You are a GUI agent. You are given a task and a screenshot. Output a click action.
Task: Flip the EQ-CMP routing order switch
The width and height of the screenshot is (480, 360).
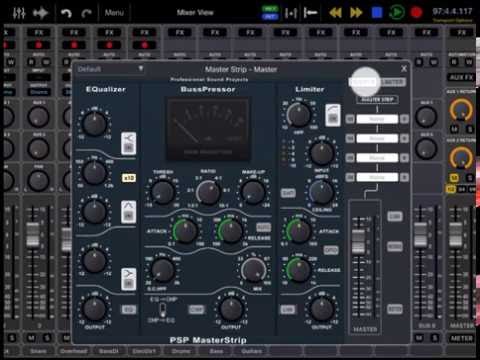pos(162,310)
